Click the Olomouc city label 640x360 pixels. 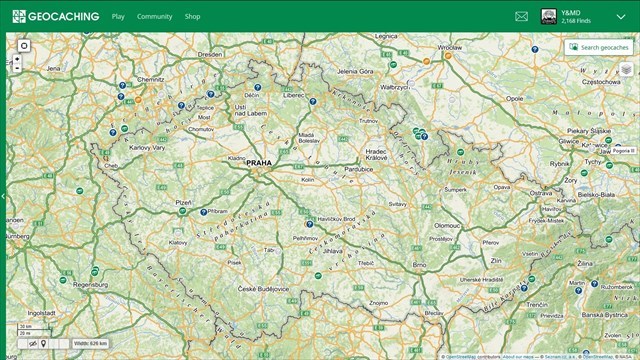click(447, 225)
